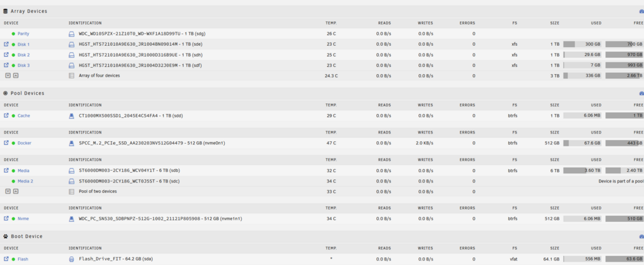Click the Docker SSD device icon
This screenshot has height=265, width=644.
tap(71, 143)
